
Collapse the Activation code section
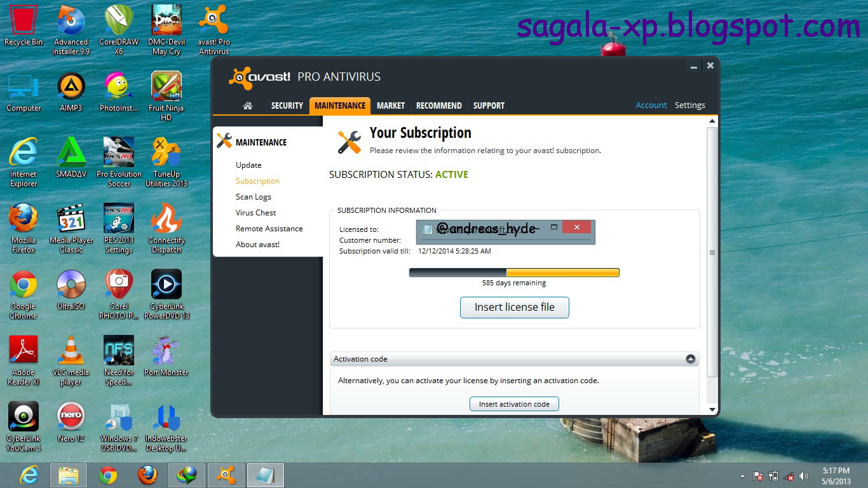coord(691,359)
